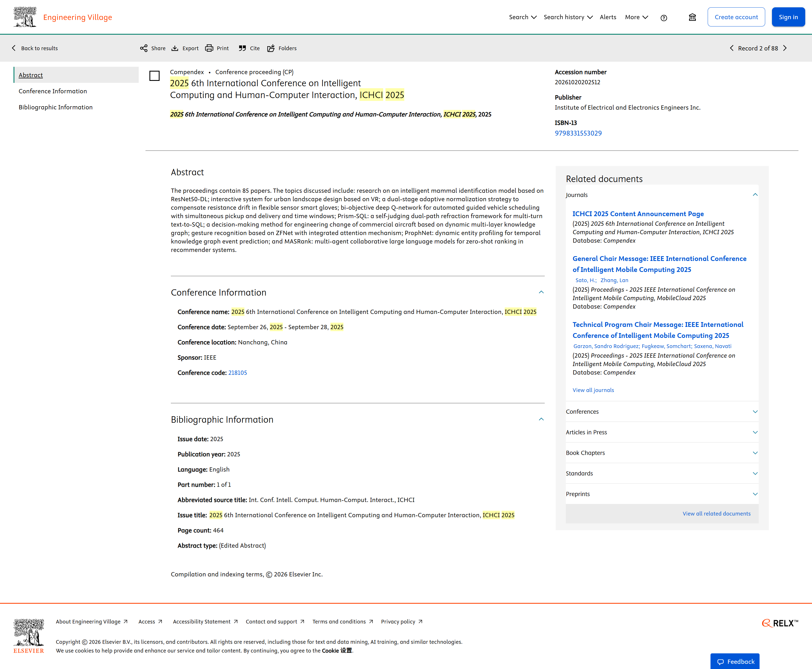Open the Folders icon
Image resolution: width=812 pixels, height=669 pixels.
271,48
